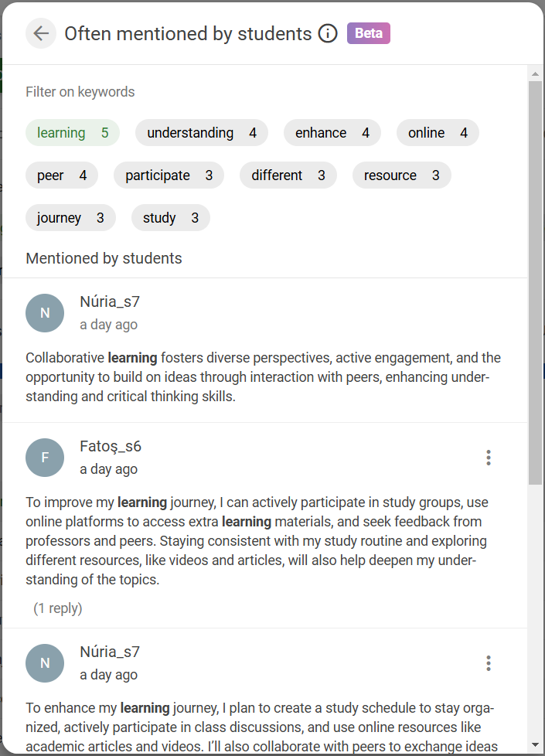Filter by the resource keyword
The height and width of the screenshot is (756, 545).
(x=402, y=175)
